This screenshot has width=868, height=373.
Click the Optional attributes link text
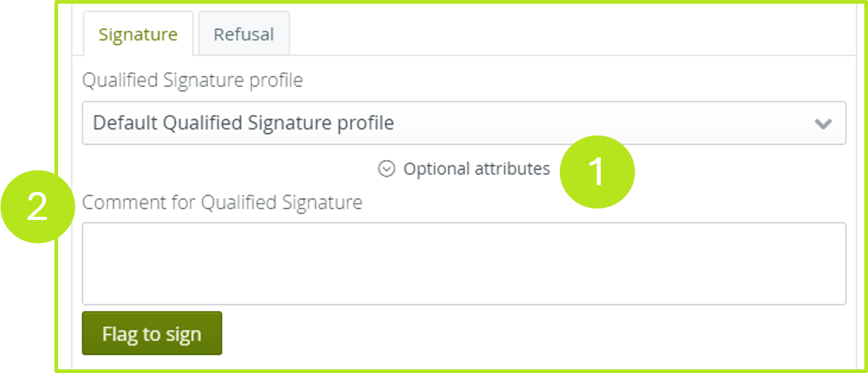(477, 169)
